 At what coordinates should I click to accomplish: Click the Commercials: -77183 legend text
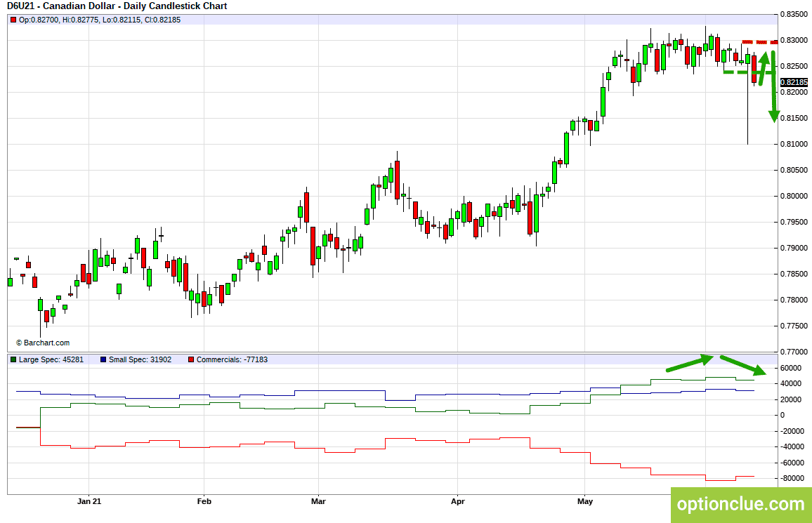tap(232, 359)
